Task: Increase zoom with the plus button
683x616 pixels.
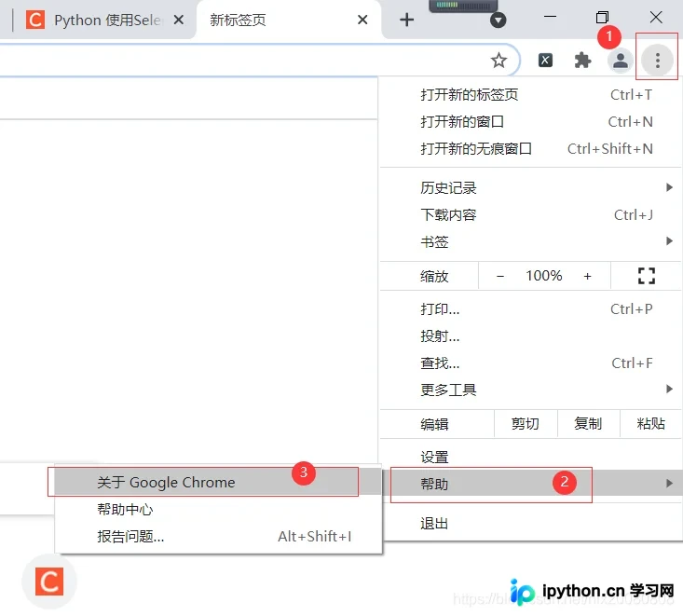Action: [x=587, y=276]
